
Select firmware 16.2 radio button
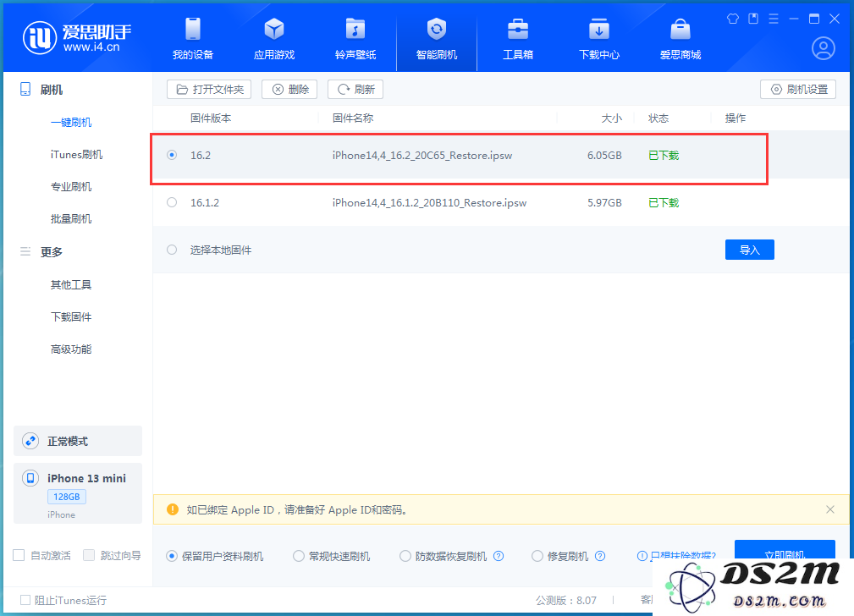pyautogui.click(x=172, y=155)
